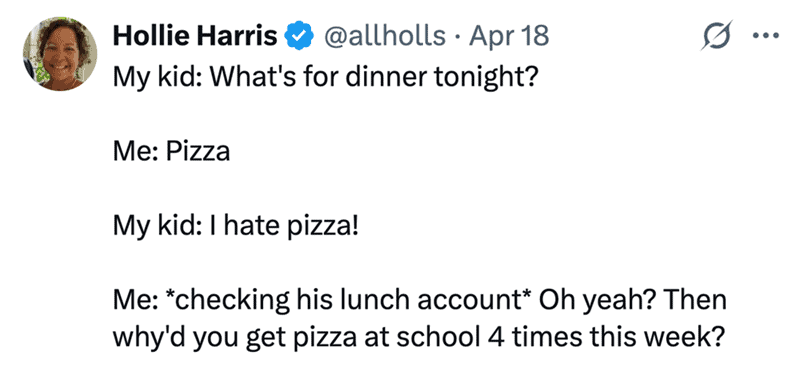Click the phrase "4 times this week?"

pos(606,337)
